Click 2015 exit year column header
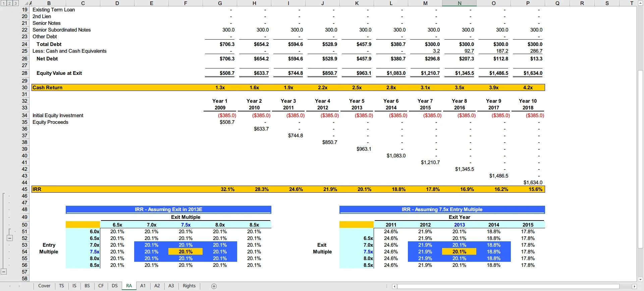The image size is (644, 291). click(x=528, y=225)
